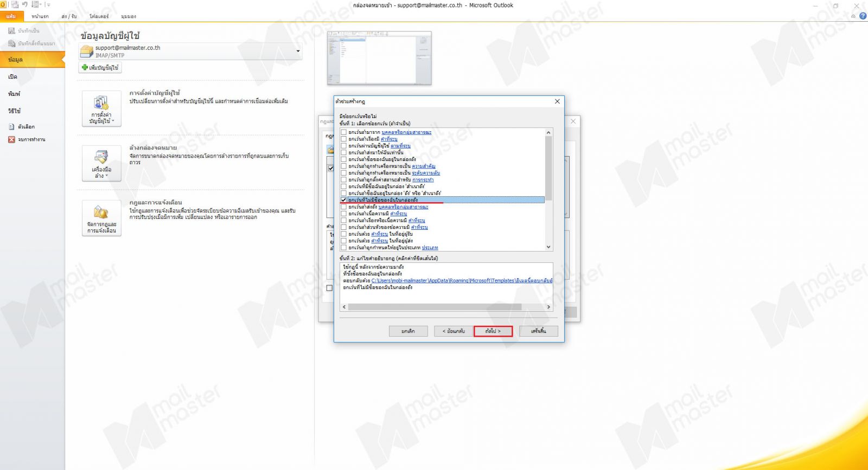Check 'ยกเว้นด้วย คำที่ระบุ ในที่อยู่ผู้ส่ง' exception
Image resolution: width=868 pixels, height=470 pixels.
tap(343, 241)
